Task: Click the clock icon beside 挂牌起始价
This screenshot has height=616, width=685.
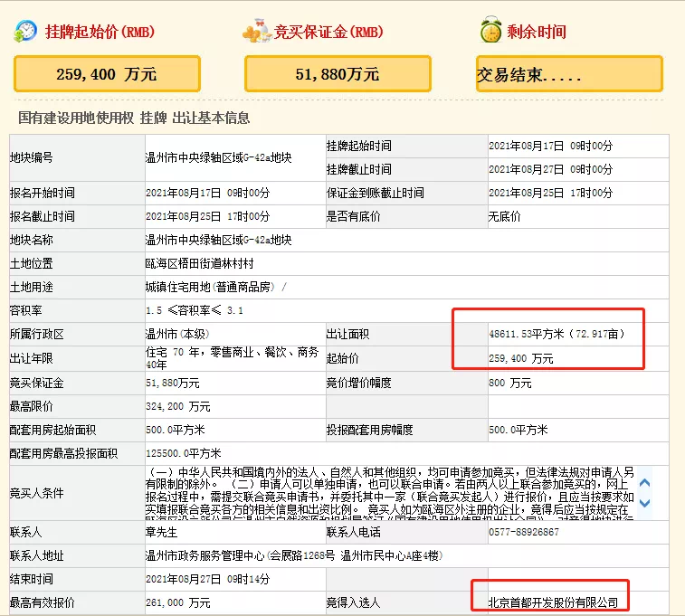Action: pos(26,31)
